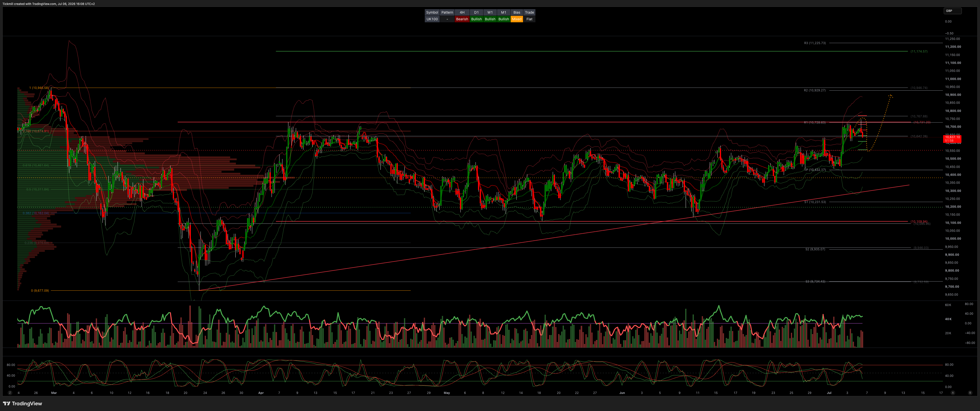Click the red current price label 10,637.10
Screen dimensions: 980x411
tap(952, 139)
